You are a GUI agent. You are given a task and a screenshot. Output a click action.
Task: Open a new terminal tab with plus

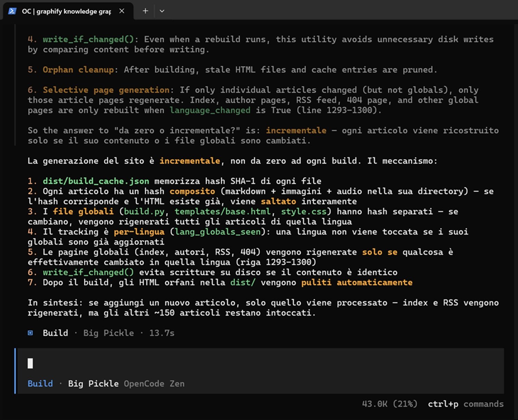[x=145, y=11]
